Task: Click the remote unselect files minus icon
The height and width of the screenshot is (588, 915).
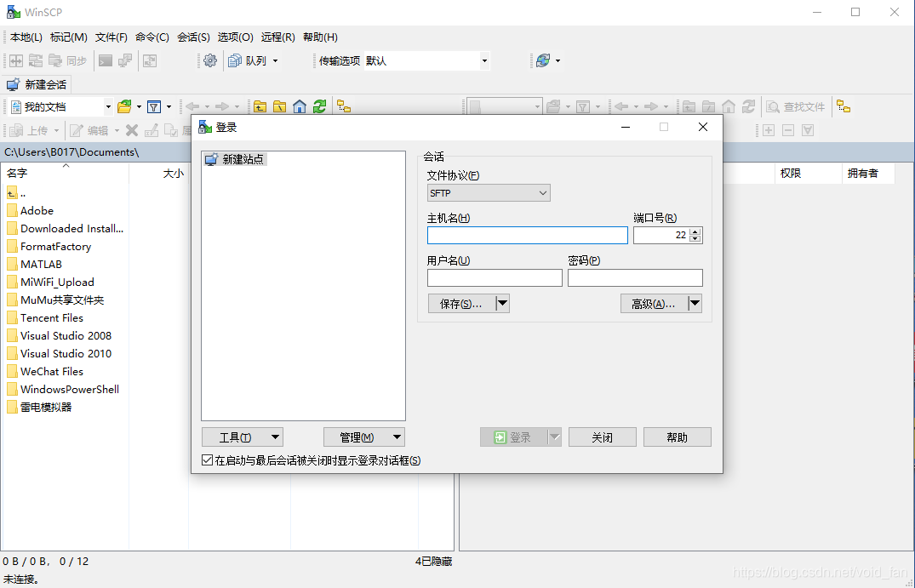Action: click(788, 131)
